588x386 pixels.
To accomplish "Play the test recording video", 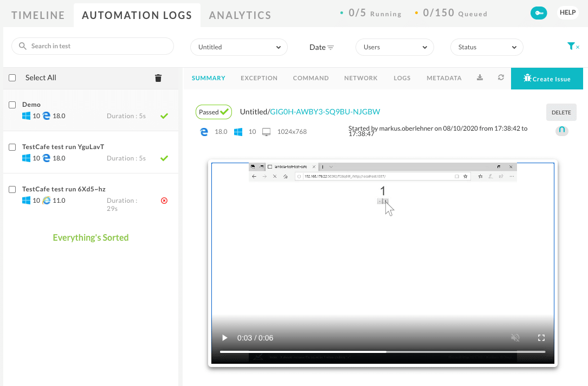I will pos(224,338).
